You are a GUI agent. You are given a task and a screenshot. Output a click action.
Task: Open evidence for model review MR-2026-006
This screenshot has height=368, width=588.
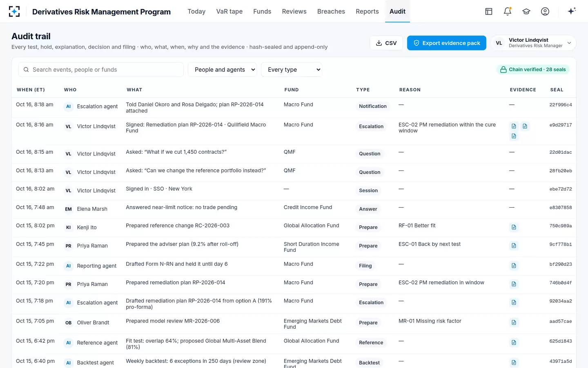[514, 323]
